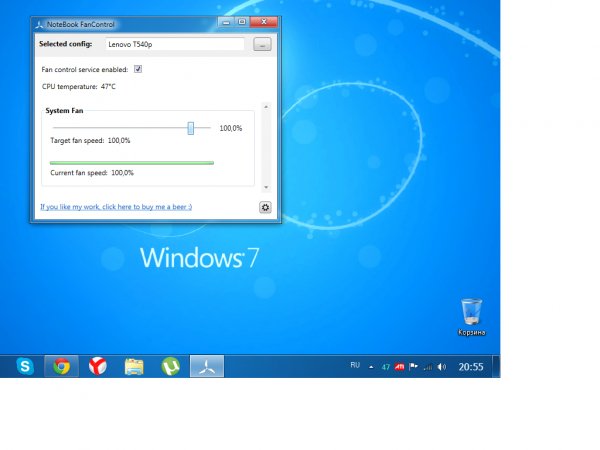Click the fan list scroll up arrow
Image resolution: width=600 pixels, height=450 pixels.
(x=266, y=107)
